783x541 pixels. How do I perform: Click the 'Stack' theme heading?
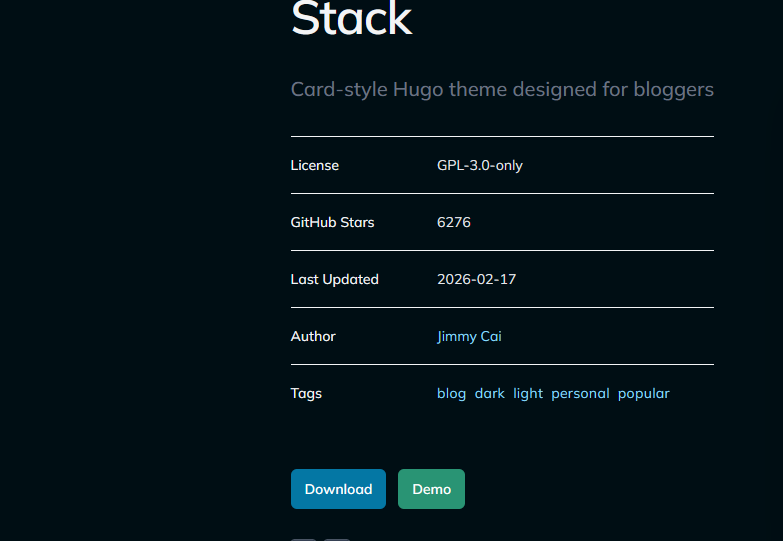coord(351,18)
